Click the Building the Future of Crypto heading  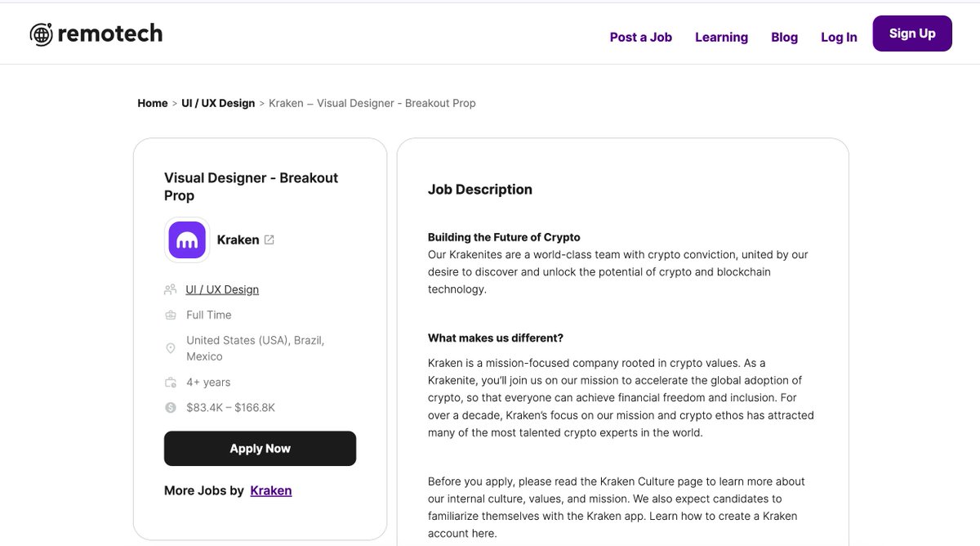tap(504, 237)
